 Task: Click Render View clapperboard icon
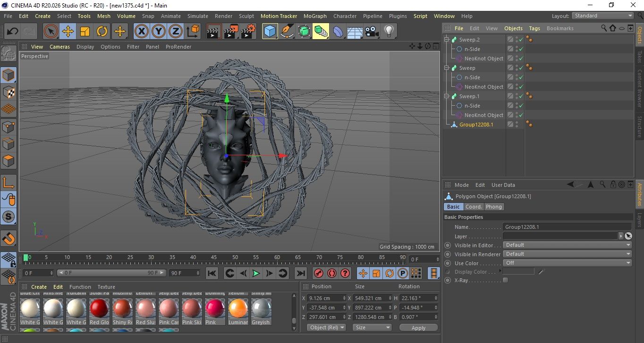click(214, 32)
